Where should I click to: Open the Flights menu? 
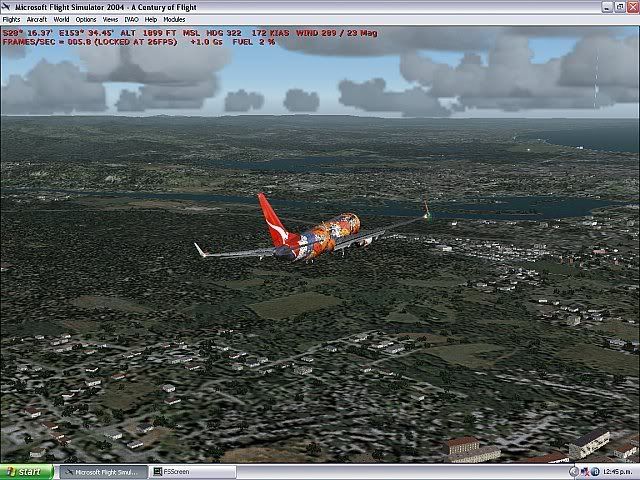coord(12,19)
